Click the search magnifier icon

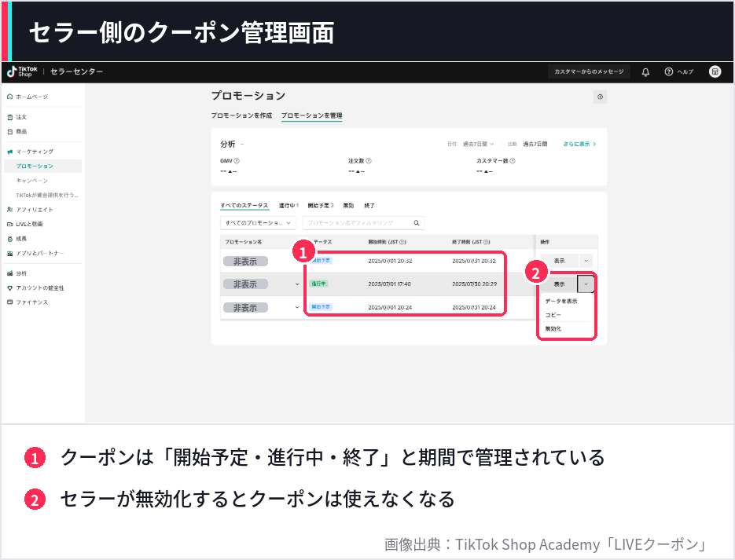(417, 223)
